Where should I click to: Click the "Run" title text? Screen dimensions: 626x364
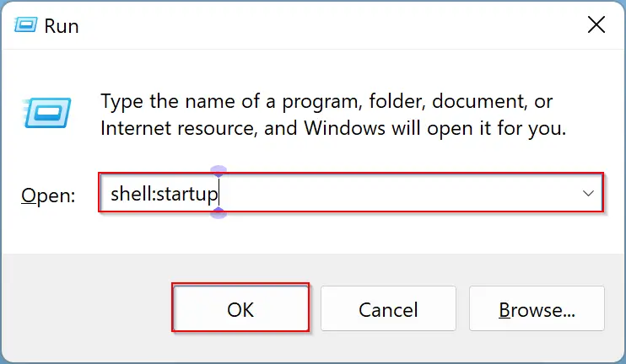click(x=62, y=26)
